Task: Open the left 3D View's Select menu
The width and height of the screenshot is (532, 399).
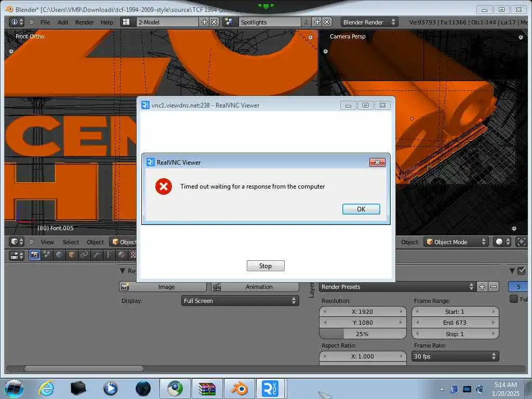Action: [x=71, y=242]
